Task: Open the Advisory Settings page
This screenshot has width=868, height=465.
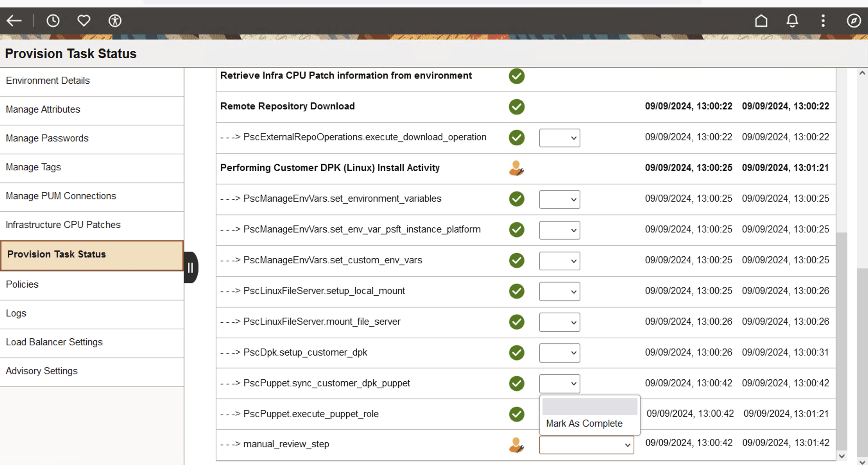Action: 42,371
